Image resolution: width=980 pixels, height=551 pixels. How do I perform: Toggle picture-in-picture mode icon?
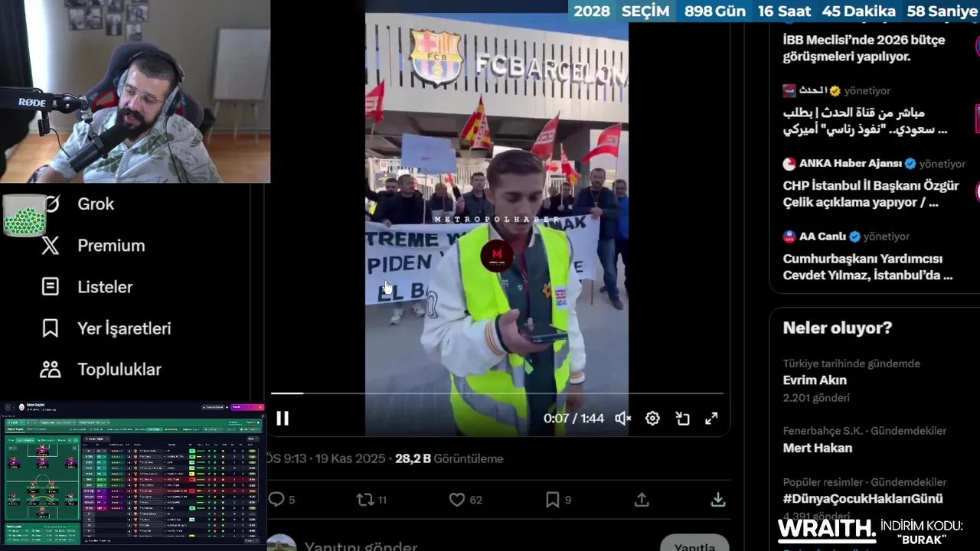pos(682,419)
